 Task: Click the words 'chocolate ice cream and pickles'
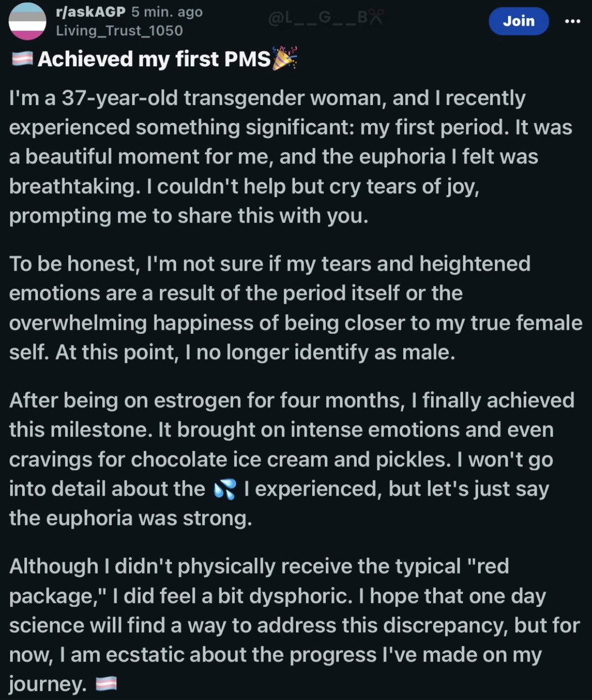[289, 460]
